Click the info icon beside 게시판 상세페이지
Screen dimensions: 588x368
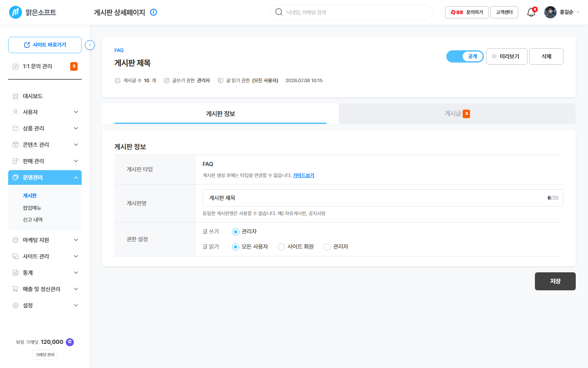[154, 12]
